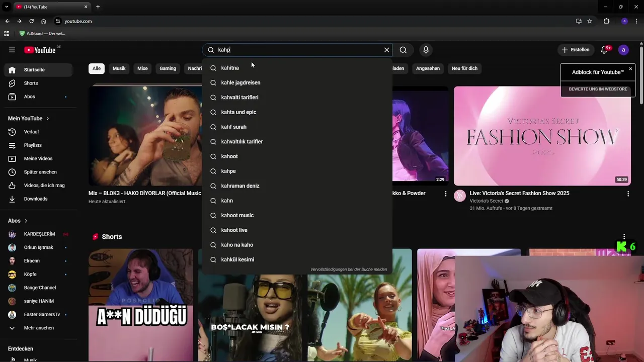
Task: Open BLOK3 HAKO DİYORLAR mix thumbnail
Action: [x=145, y=136]
